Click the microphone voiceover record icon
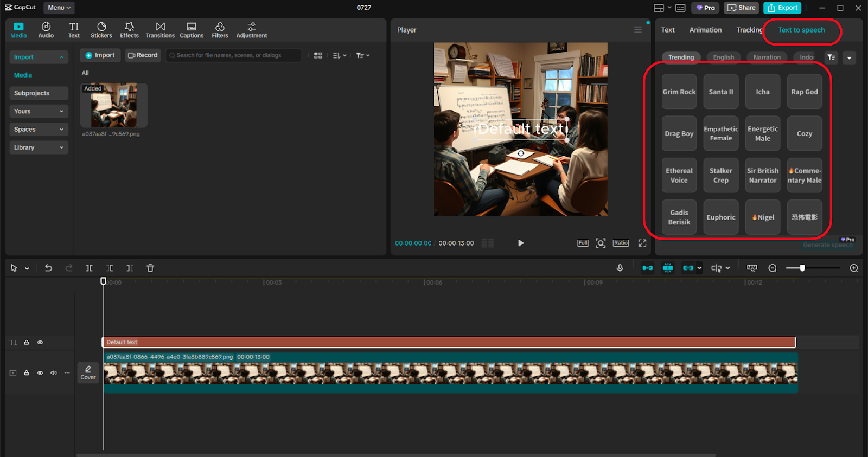Viewport: 868px width, 457px height. click(620, 268)
